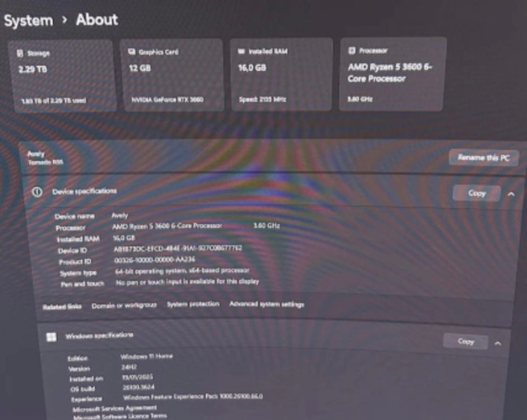This screenshot has height=420, width=527.
Task: Click the Installed RAM chip icon
Action: point(242,51)
